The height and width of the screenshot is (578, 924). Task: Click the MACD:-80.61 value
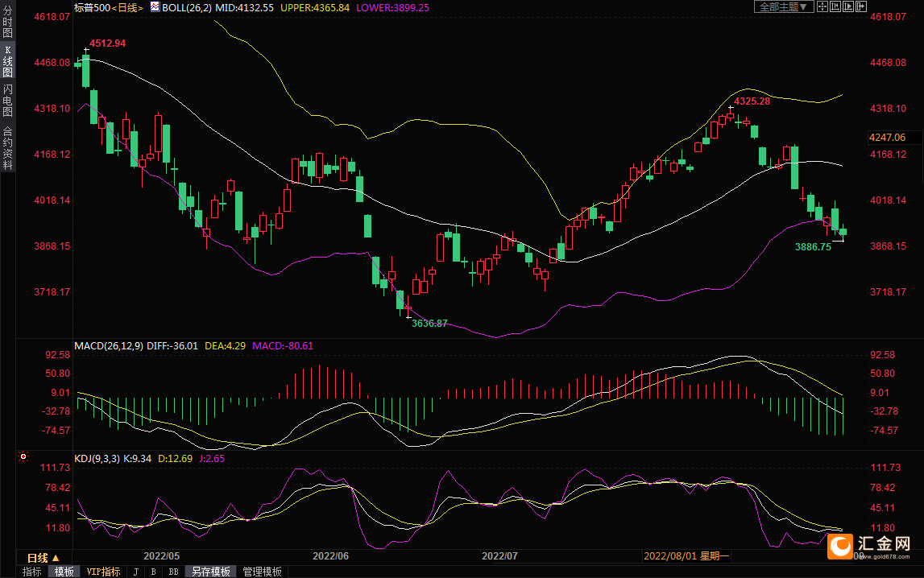[x=283, y=346]
